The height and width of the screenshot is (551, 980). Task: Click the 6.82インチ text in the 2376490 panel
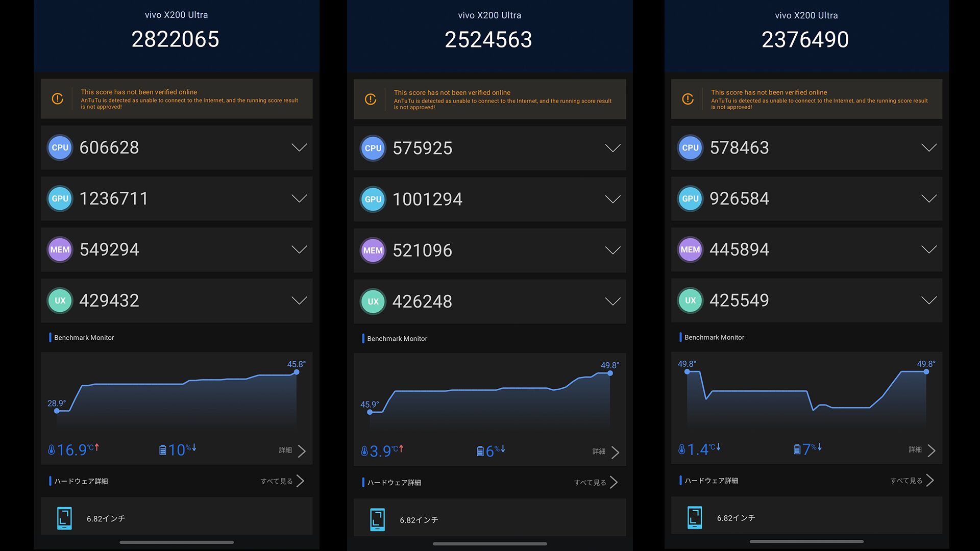[736, 518]
